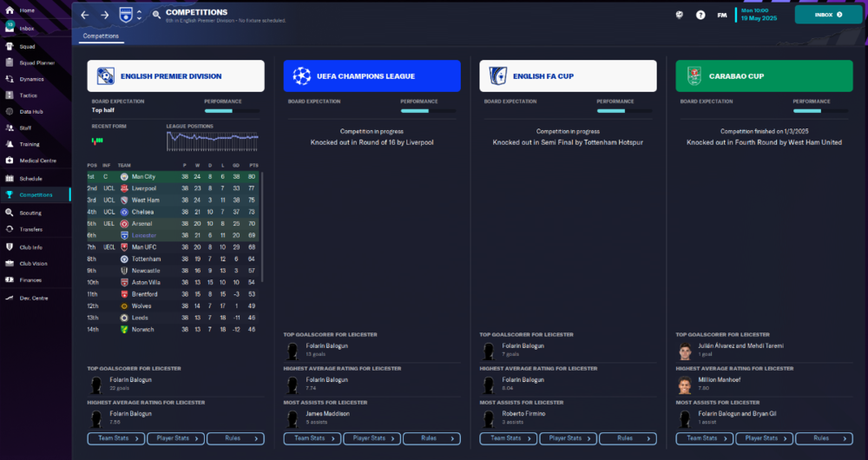Go back with the left arrow

[x=85, y=15]
